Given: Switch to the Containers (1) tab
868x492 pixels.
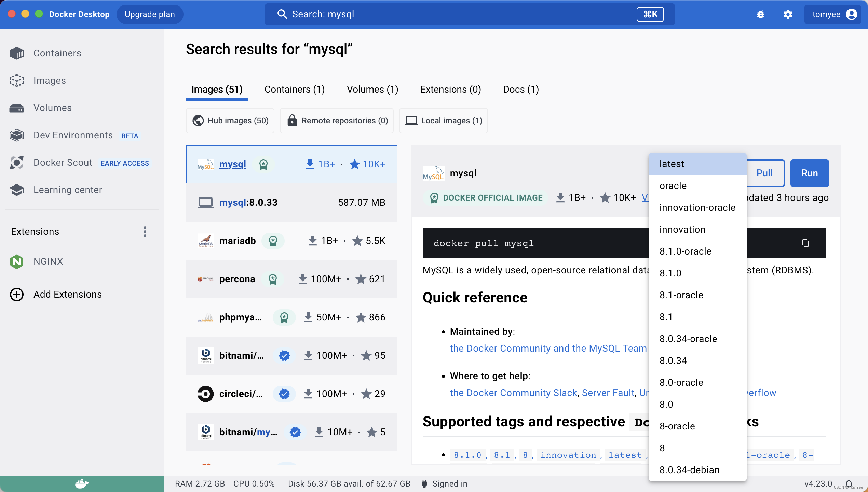Looking at the screenshot, I should click(x=295, y=90).
